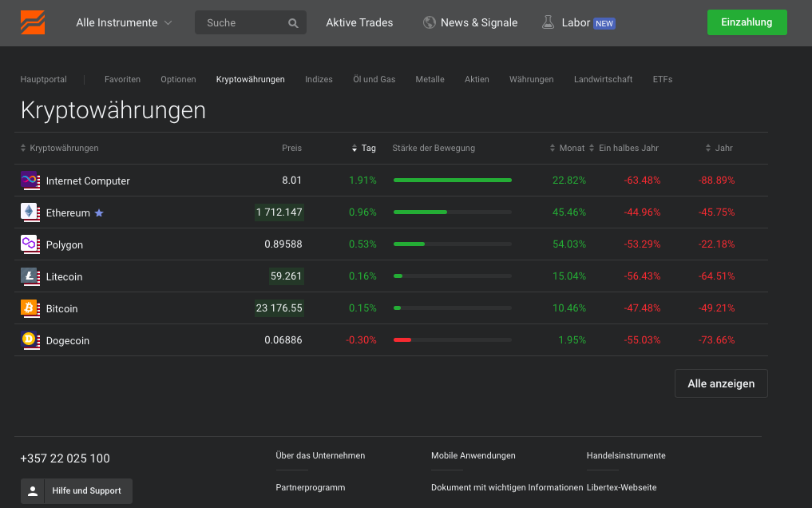Sort by the Monat column
812x508 pixels.
567,148
